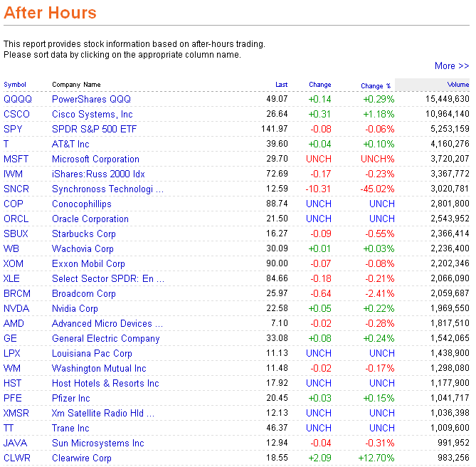Select the SPY ticker symbol
This screenshot has width=476, height=467.
pos(13,129)
